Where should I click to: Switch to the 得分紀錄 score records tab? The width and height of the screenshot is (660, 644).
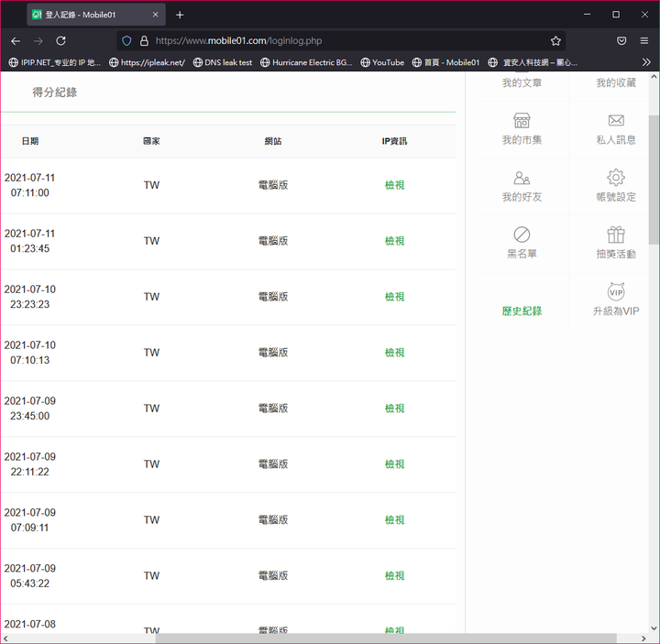(x=55, y=93)
